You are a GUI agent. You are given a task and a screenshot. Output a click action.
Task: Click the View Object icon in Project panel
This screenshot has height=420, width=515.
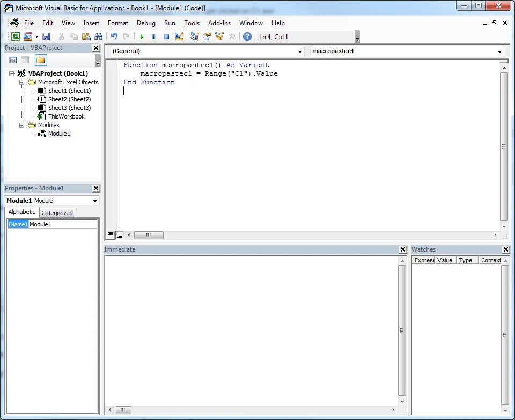click(25, 60)
